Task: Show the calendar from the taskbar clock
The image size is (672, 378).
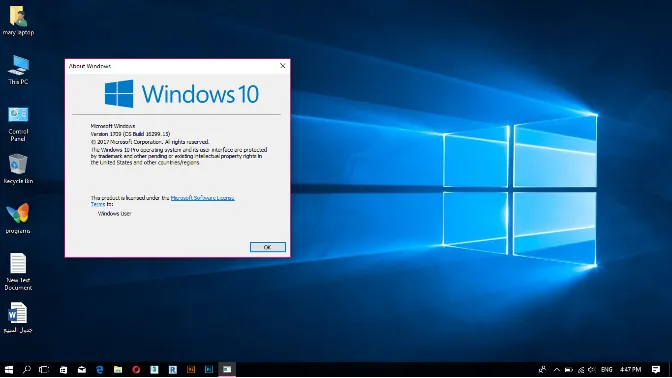Action: pos(631,369)
